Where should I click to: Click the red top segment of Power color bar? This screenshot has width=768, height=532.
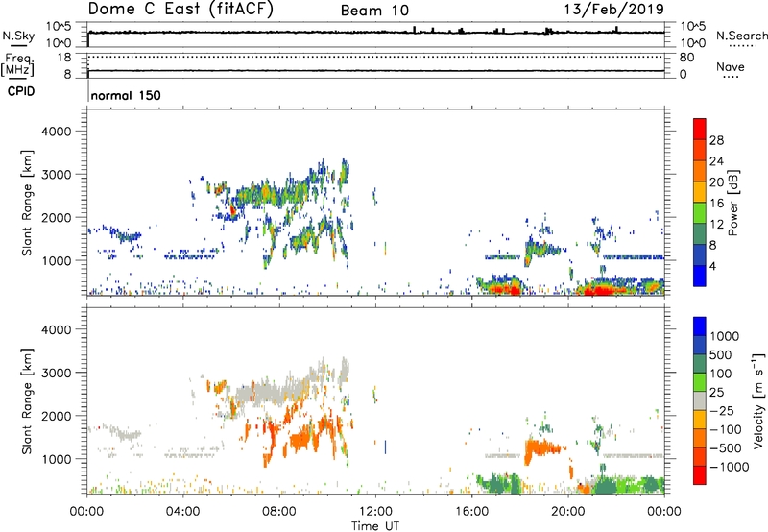pos(700,129)
